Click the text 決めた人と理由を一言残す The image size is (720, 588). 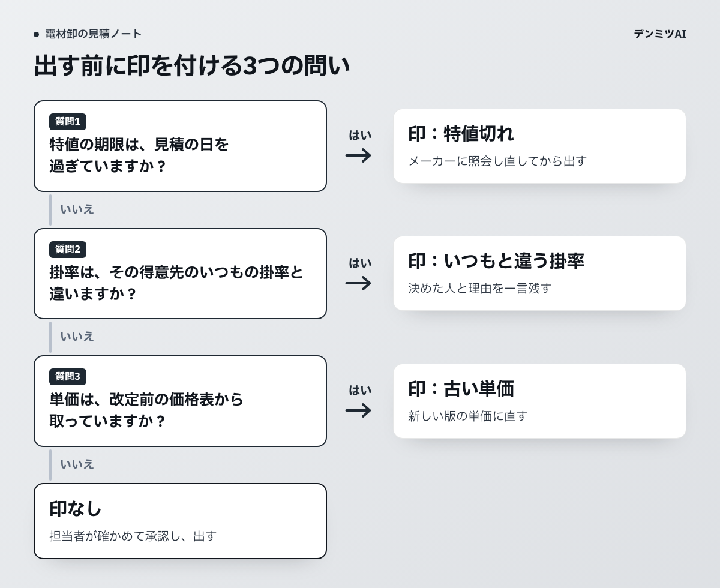click(480, 289)
